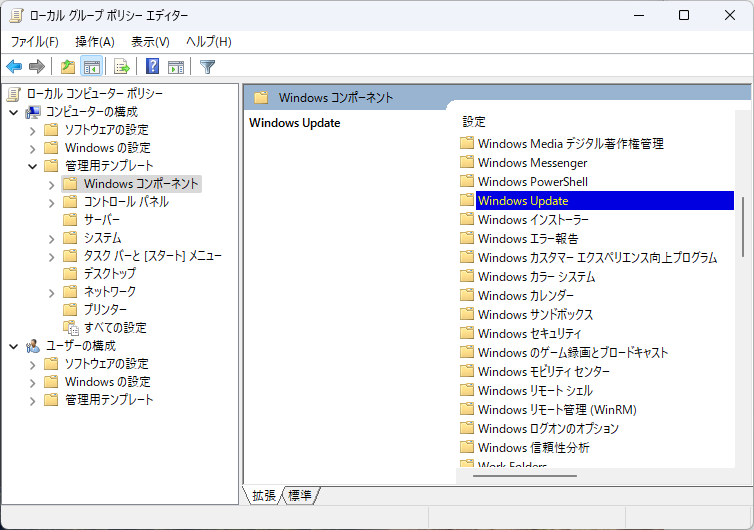Select デスクトップ in the tree
The image size is (754, 530).
[x=110, y=274]
